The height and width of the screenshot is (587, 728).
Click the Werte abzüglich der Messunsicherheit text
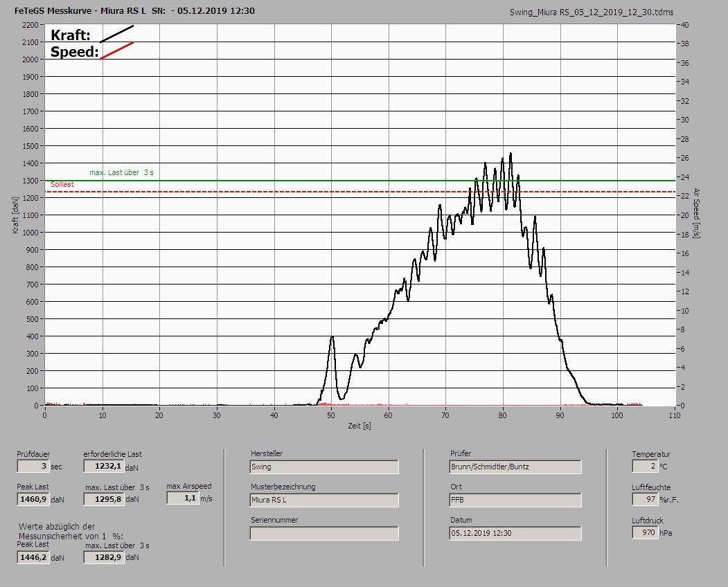(x=71, y=532)
